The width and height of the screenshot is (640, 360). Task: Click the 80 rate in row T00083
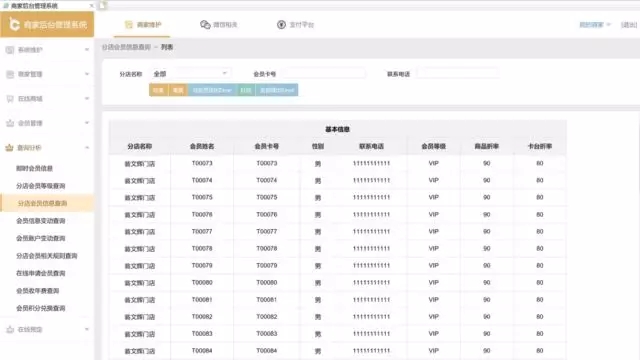click(x=540, y=333)
